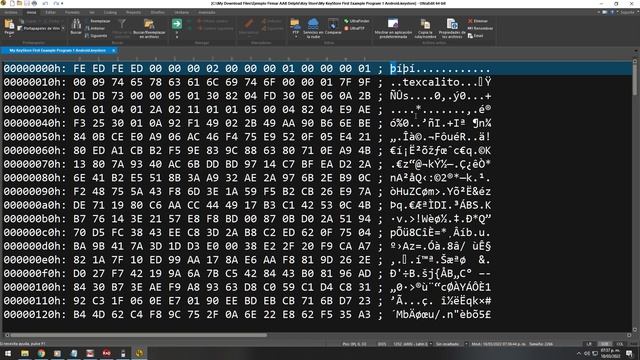Viewport: 640px width, 360px height.
Task: Open the Inicio ribbon tab
Action: click(x=31, y=12)
